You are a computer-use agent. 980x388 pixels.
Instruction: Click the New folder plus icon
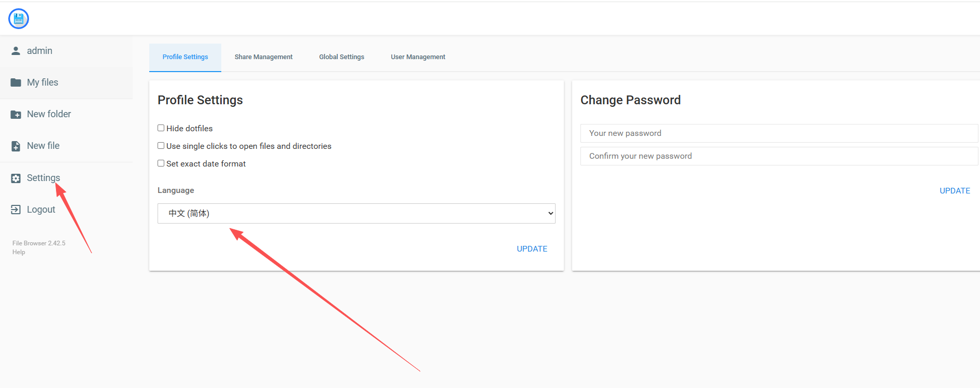tap(16, 114)
